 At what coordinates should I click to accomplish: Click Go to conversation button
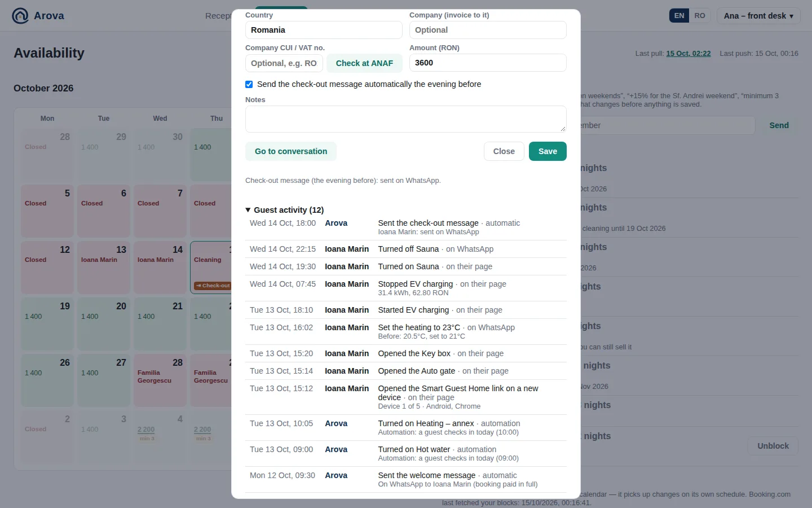[291, 151]
